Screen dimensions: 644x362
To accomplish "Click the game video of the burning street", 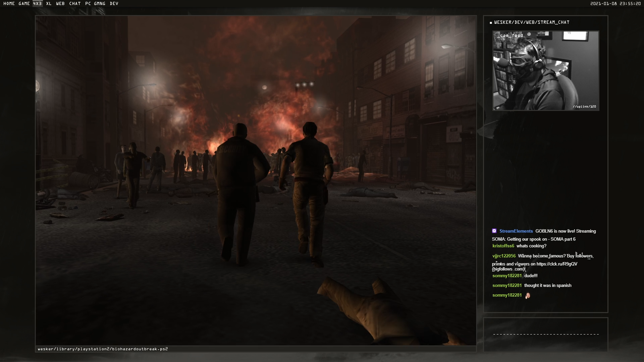I will point(256,180).
